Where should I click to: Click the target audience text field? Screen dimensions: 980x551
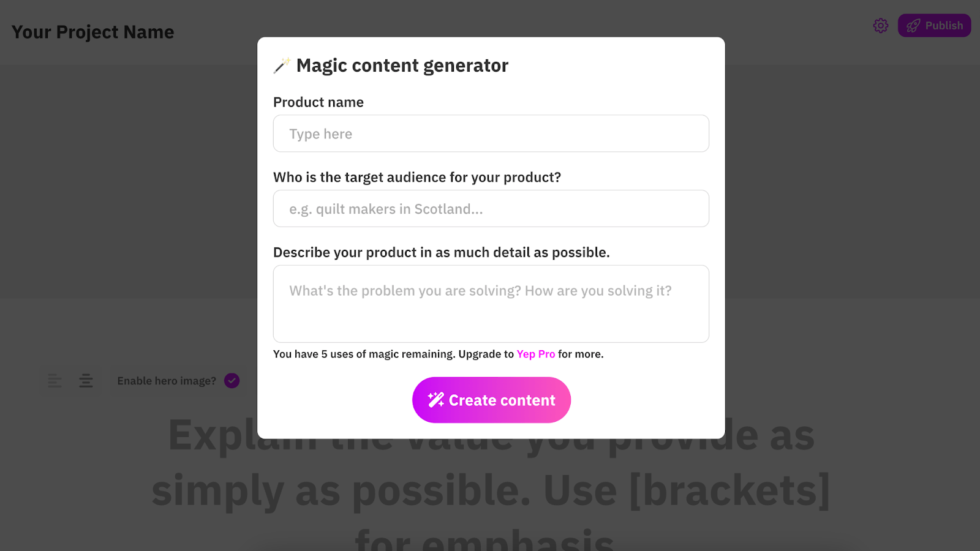point(491,209)
